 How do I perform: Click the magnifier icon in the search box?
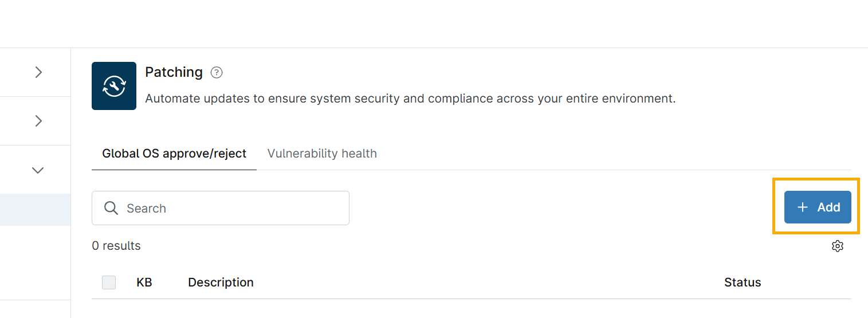coord(111,208)
